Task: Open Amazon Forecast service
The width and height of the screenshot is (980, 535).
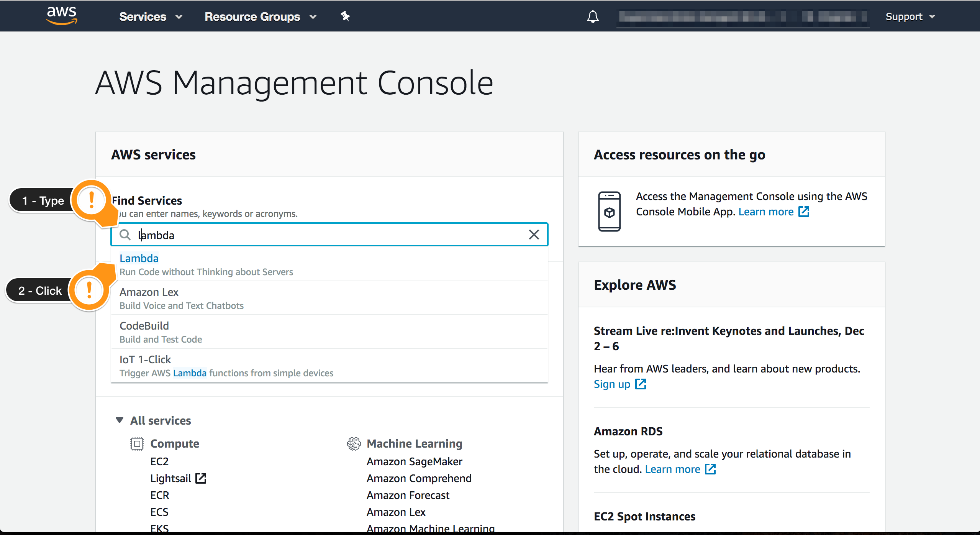Action: pyautogui.click(x=408, y=495)
